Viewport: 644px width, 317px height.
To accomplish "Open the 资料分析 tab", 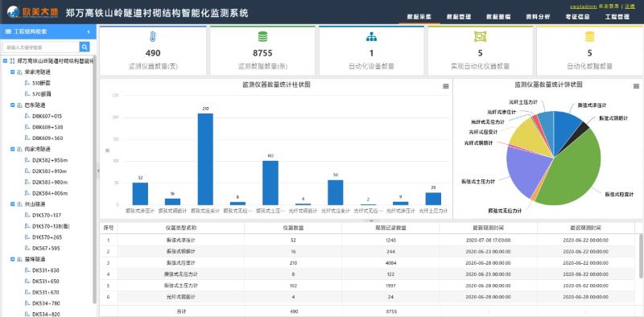I will [538, 17].
